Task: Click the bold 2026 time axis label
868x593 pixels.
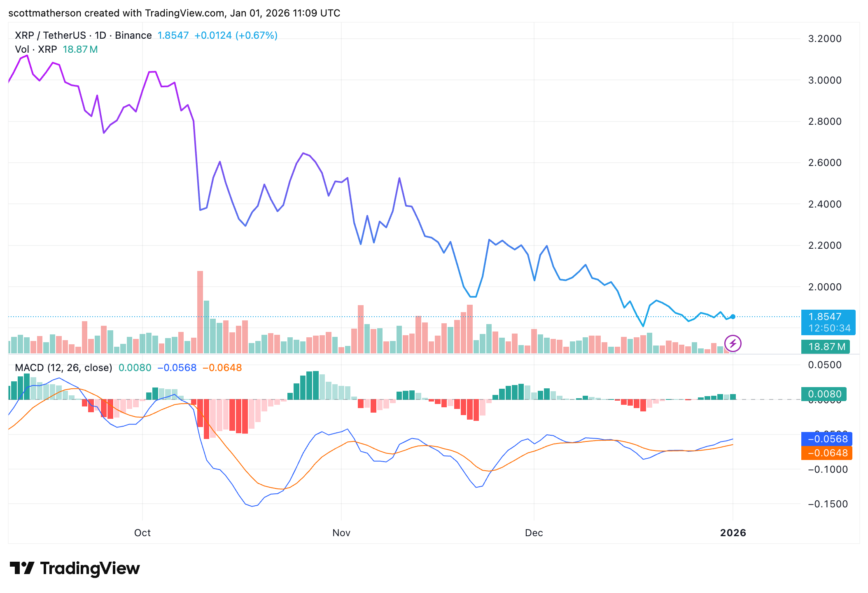Action: [733, 533]
